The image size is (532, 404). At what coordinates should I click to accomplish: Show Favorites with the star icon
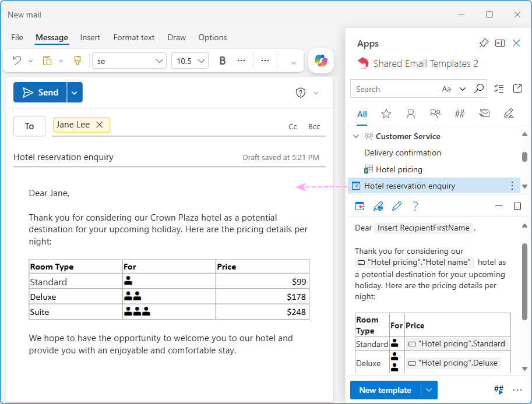point(386,114)
